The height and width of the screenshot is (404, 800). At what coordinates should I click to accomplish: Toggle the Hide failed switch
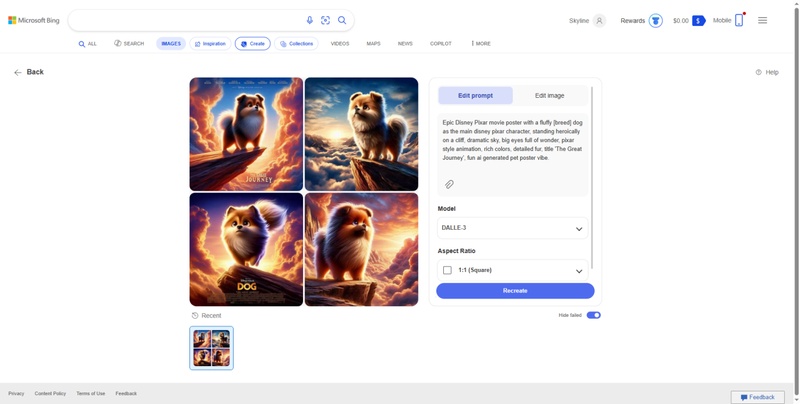(593, 315)
